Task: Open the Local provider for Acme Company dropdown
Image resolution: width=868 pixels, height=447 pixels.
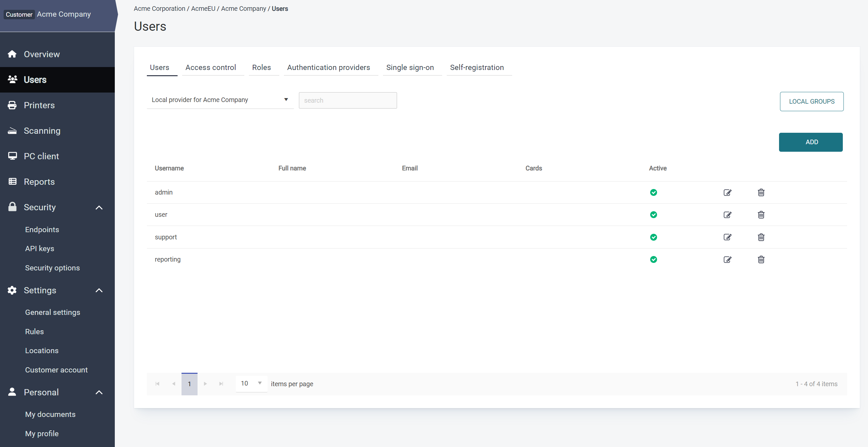Action: (220, 100)
